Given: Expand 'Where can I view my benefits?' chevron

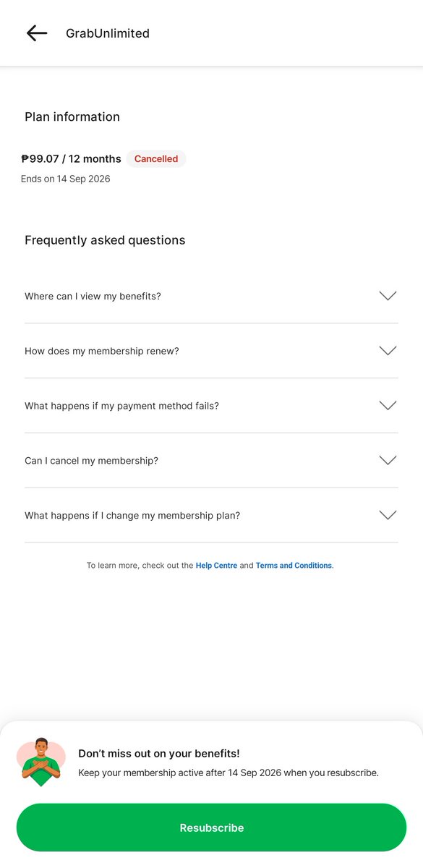Looking at the screenshot, I should tap(388, 296).
